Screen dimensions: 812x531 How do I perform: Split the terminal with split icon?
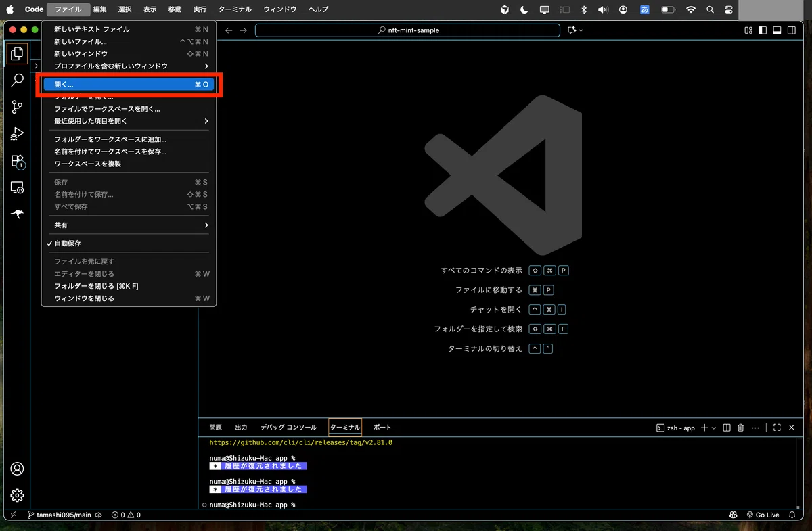pos(727,428)
